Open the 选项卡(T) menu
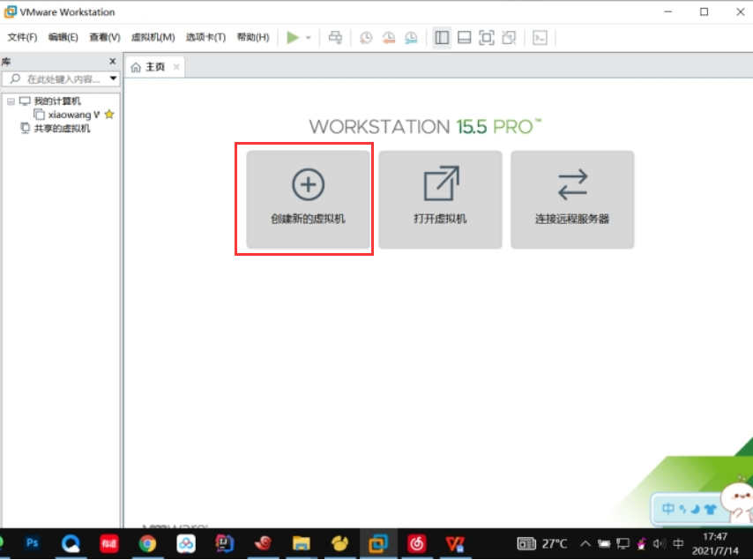 205,37
